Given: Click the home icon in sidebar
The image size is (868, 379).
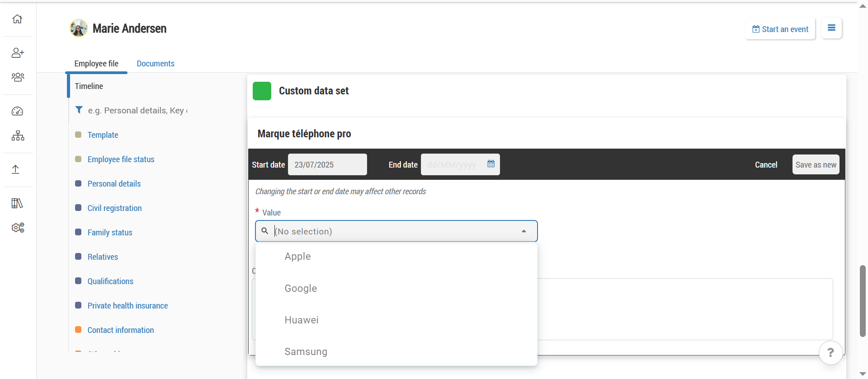Looking at the screenshot, I should point(17,19).
